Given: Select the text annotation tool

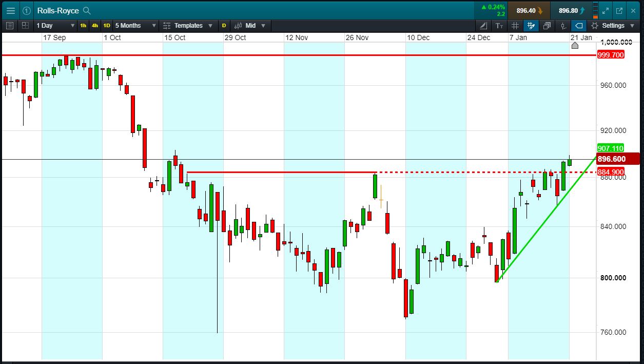Looking at the screenshot, I should pyautogui.click(x=499, y=26).
